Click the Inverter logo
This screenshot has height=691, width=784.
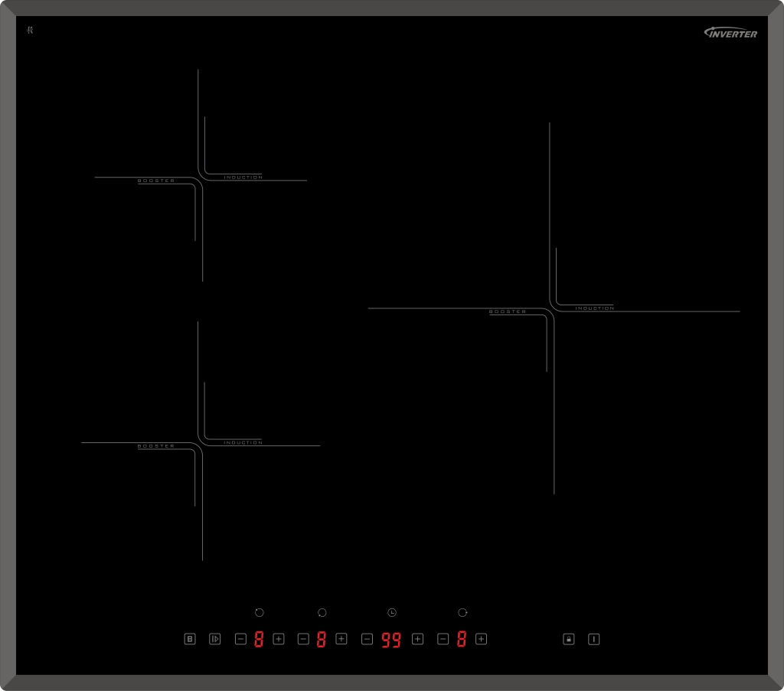[x=730, y=33]
